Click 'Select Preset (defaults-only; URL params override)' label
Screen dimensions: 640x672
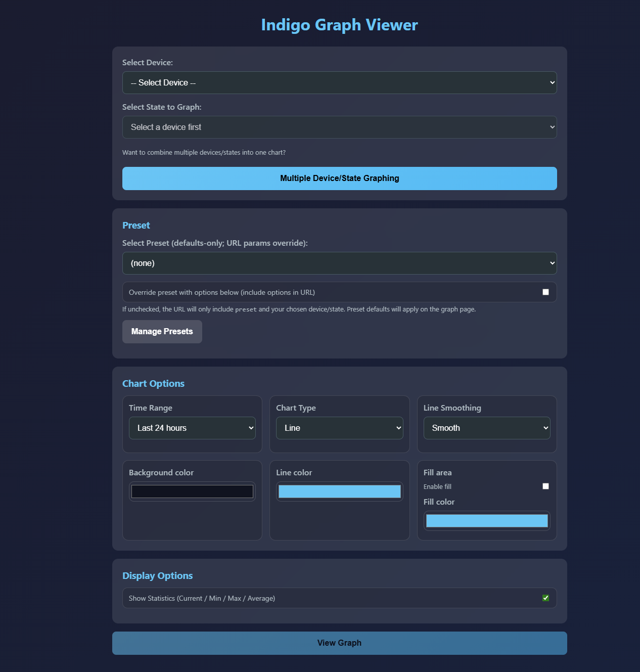[x=215, y=243]
